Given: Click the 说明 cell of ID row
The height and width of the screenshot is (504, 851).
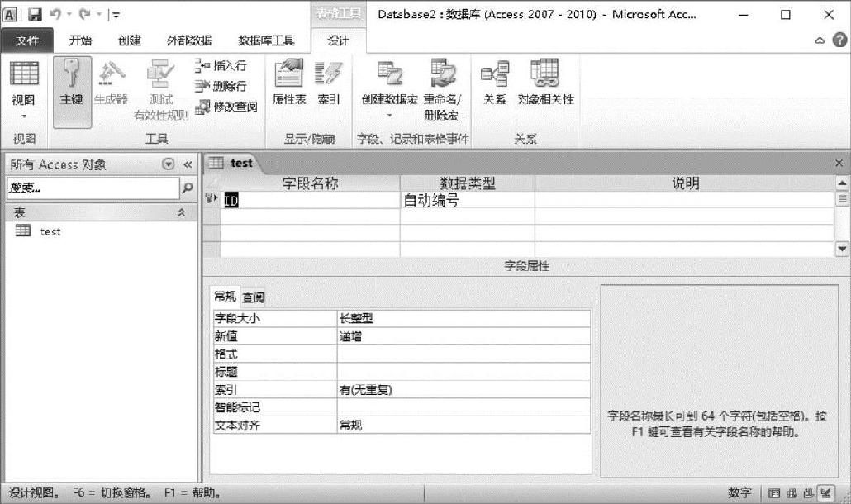Looking at the screenshot, I should (684, 200).
